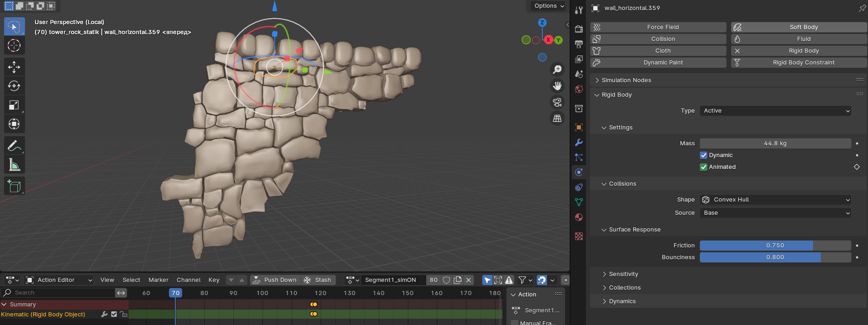Screen dimensions: 868x325
Task: Disable the Dynamic checkbox
Action: tap(704, 155)
